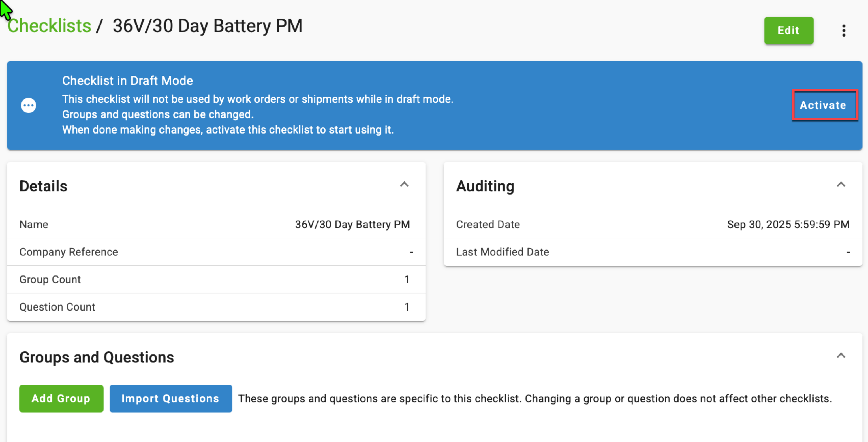
Task: Click the Auditing panel heading
Action: coord(485,186)
